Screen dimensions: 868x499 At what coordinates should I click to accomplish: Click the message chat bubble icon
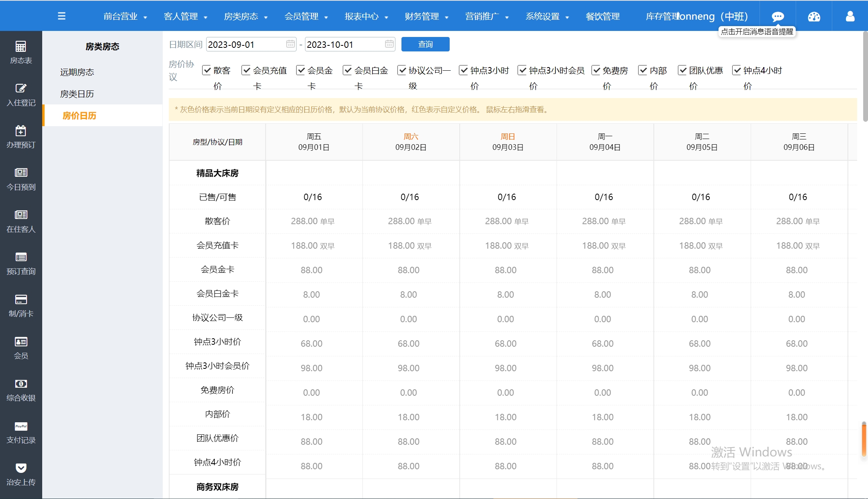778,16
